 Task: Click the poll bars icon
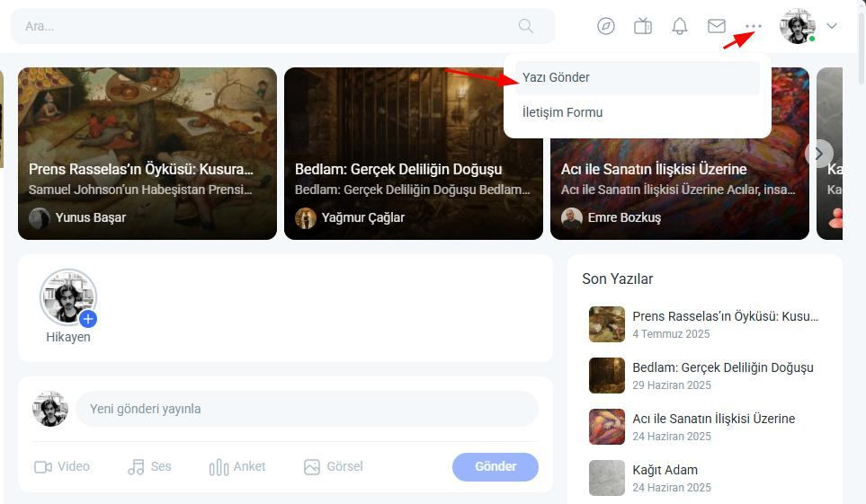(219, 467)
